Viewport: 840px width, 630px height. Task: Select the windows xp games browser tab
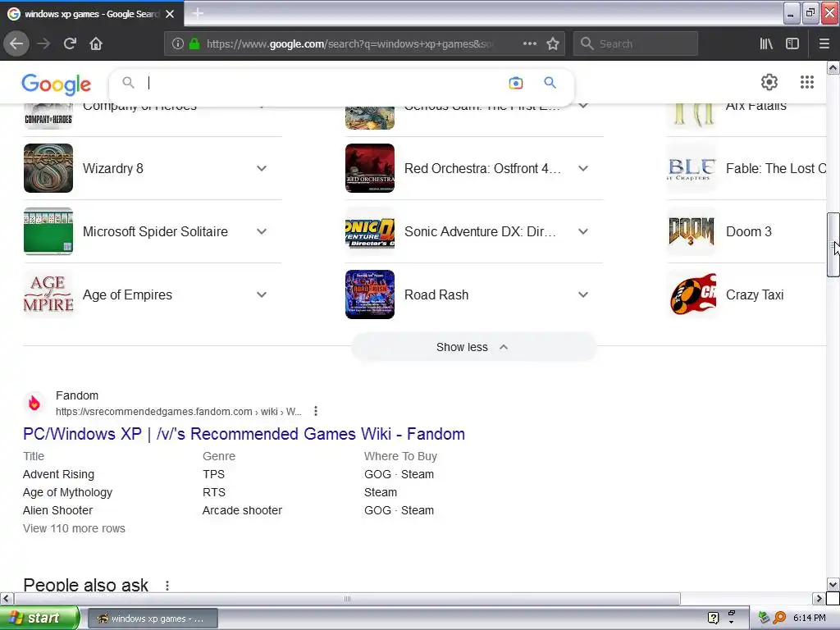coord(91,14)
